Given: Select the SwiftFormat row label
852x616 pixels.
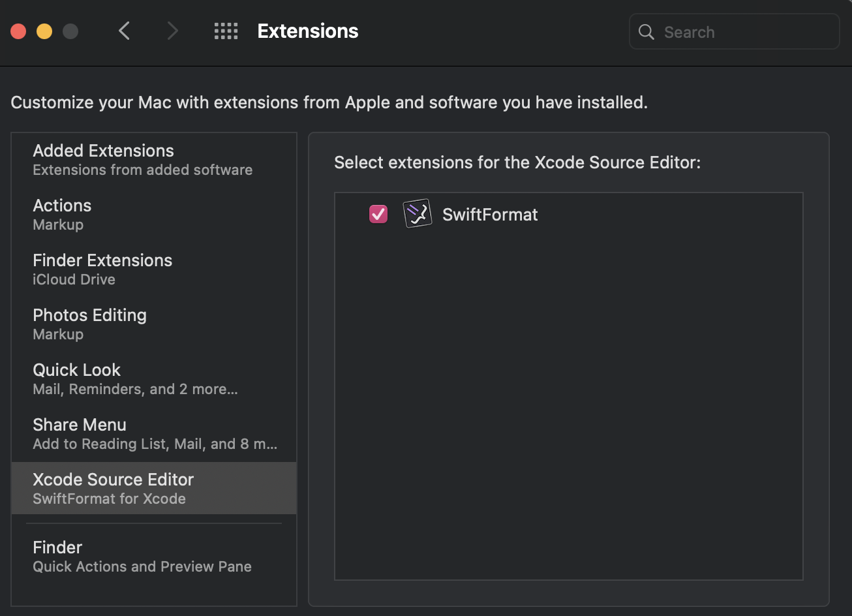Looking at the screenshot, I should coord(490,215).
